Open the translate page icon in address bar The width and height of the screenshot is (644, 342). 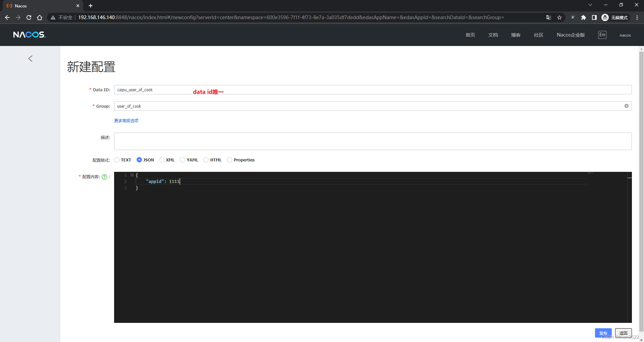click(549, 17)
